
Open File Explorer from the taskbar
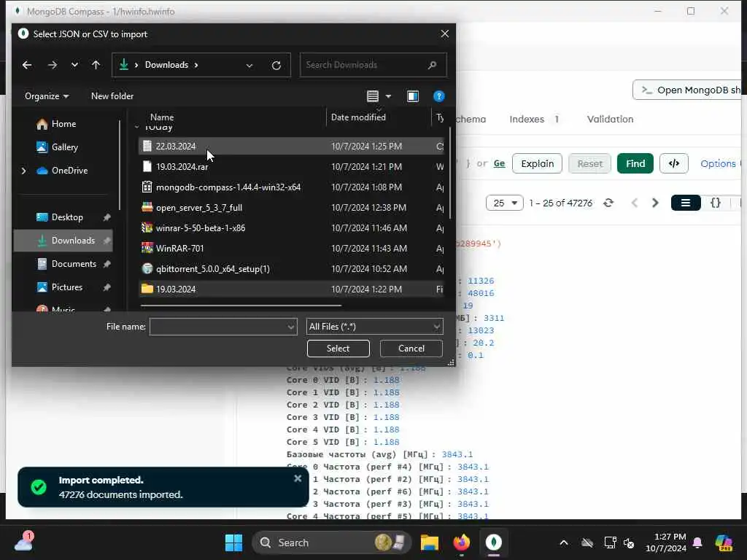(x=429, y=542)
